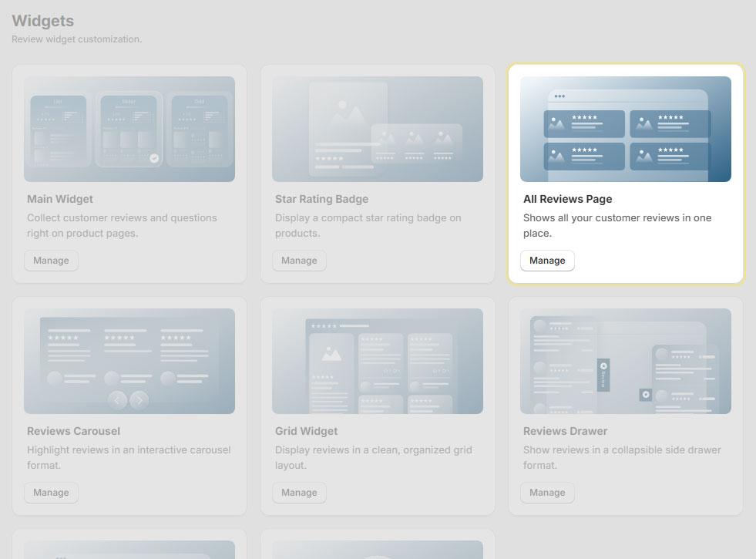Click the partial card thumbnail in bottom-middle row
This screenshot has height=559, width=756.
tap(377, 549)
